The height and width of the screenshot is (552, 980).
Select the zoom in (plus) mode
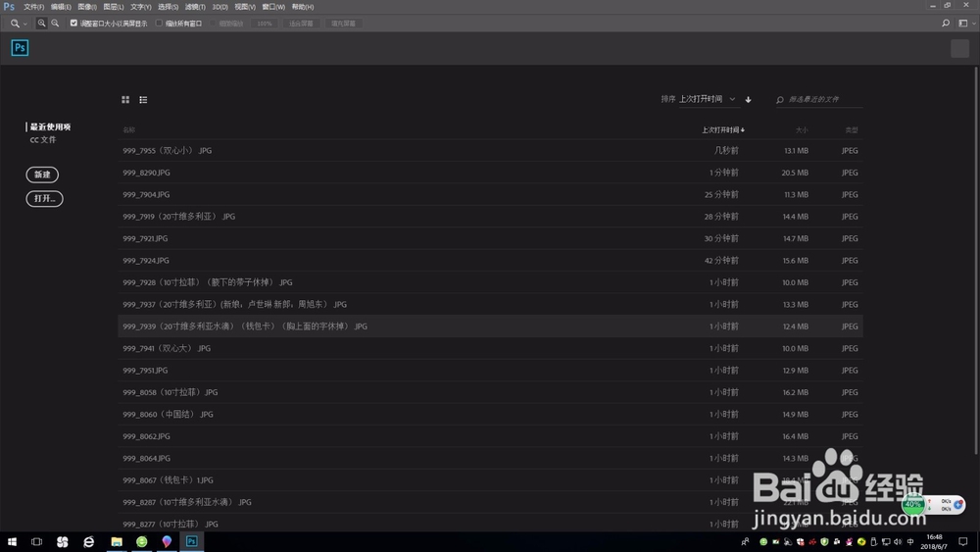(x=41, y=24)
